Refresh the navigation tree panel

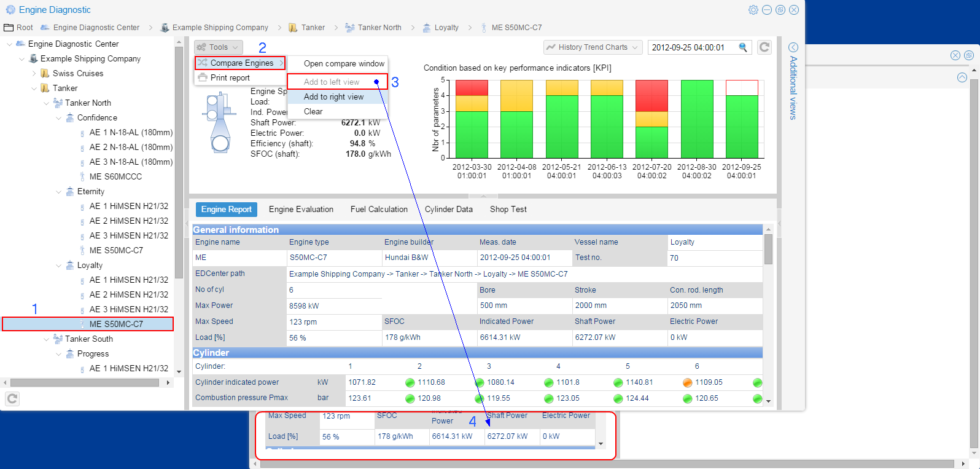pos(12,399)
